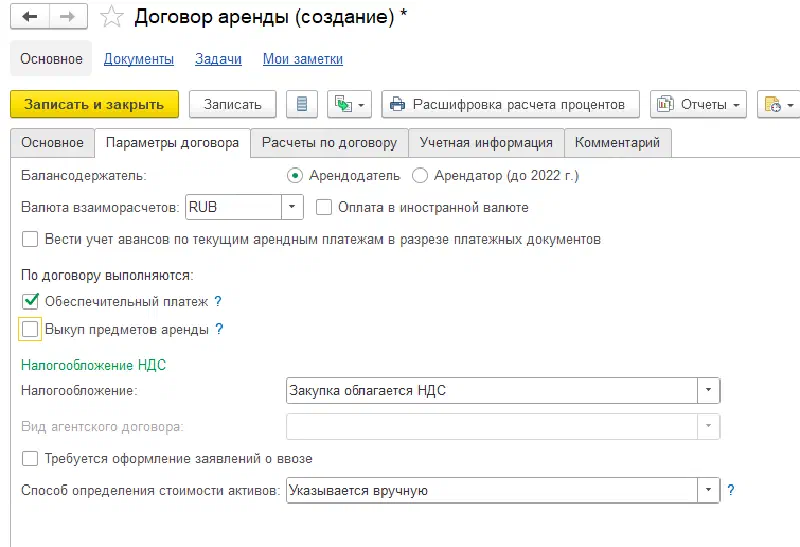This screenshot has height=547, width=800.
Task: Open Валюта взаиморасчетов dropdown arrow
Action: tap(292, 207)
